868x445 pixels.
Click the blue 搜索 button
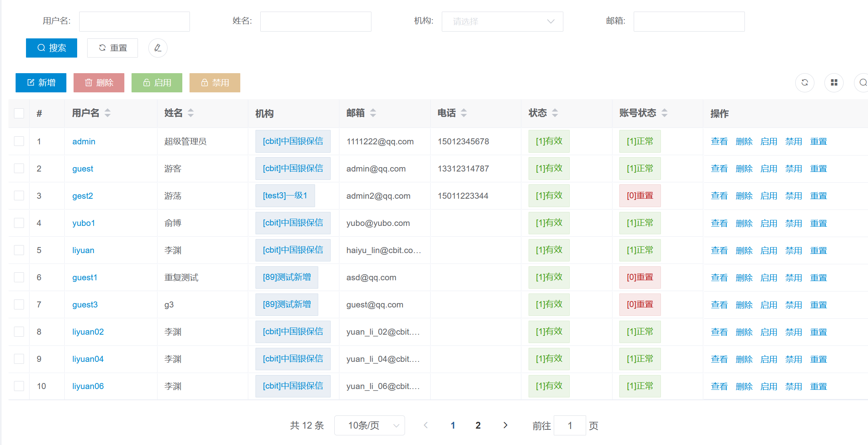52,48
